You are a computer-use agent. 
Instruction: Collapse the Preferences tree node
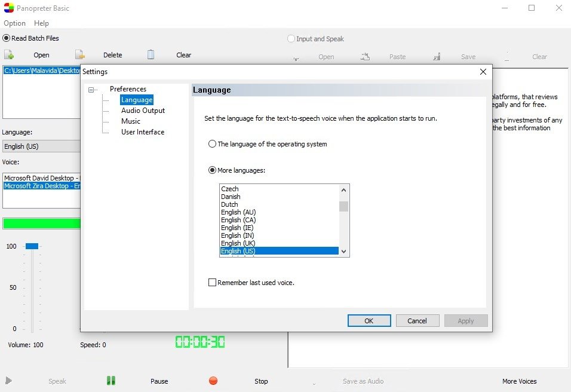click(91, 90)
